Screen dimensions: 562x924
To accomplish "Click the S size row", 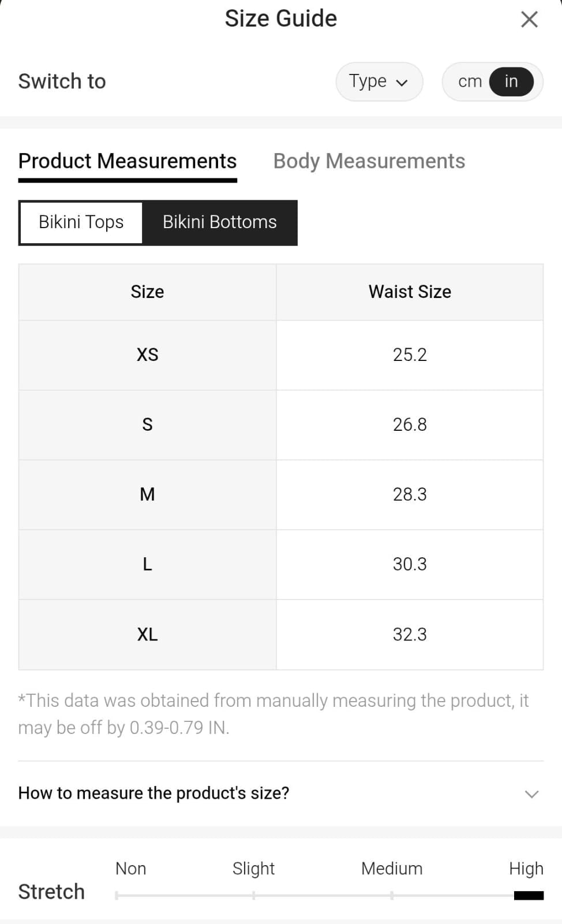I will click(147, 424).
